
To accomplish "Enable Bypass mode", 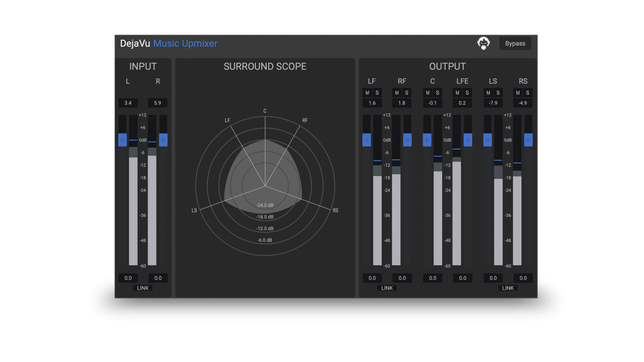I will click(x=514, y=43).
